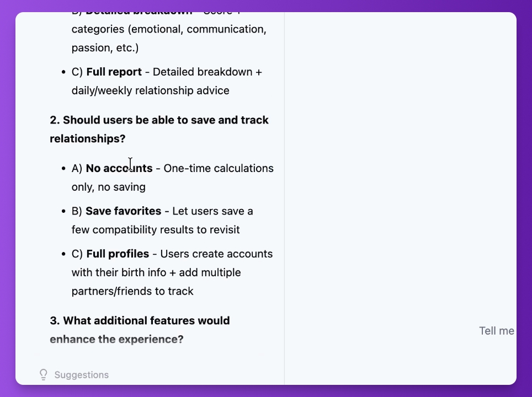Click the "Users create accounts" phrase
Screen dimensions: 532x397
click(x=216, y=254)
